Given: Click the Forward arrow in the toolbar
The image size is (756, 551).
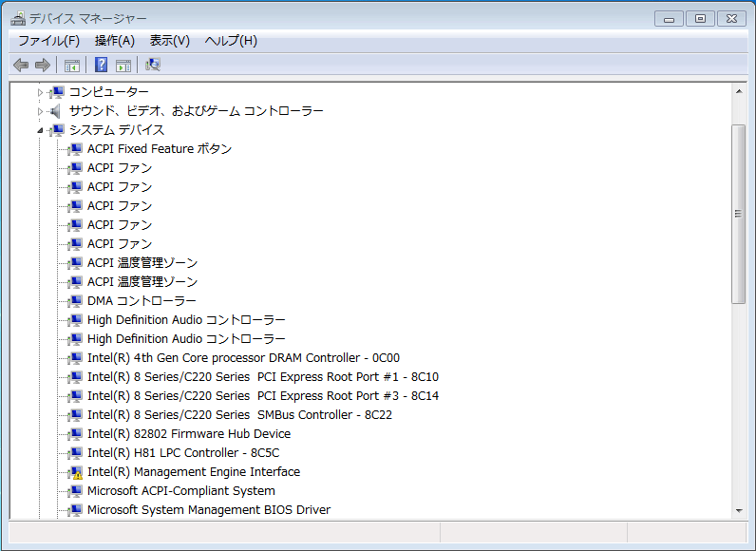Looking at the screenshot, I should (43, 65).
